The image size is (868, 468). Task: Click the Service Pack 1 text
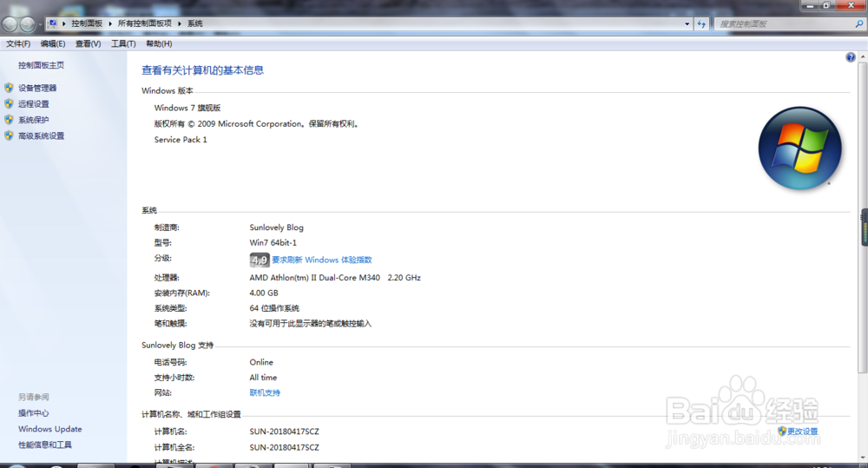click(181, 140)
